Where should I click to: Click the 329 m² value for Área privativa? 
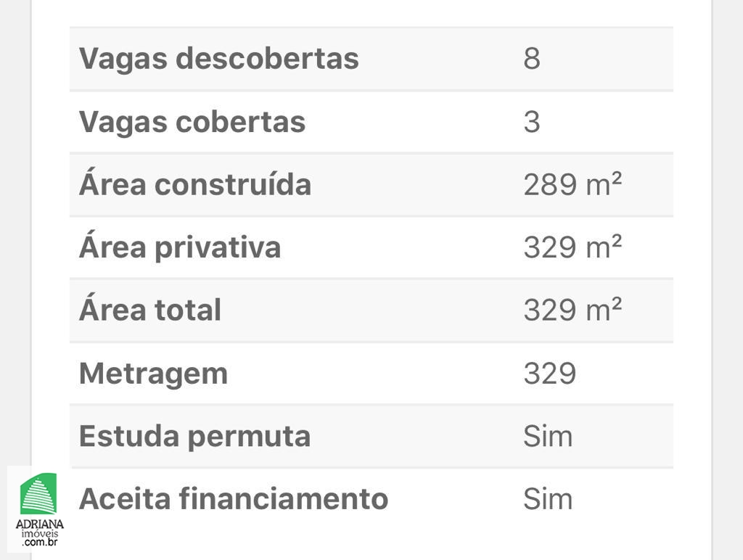point(572,247)
